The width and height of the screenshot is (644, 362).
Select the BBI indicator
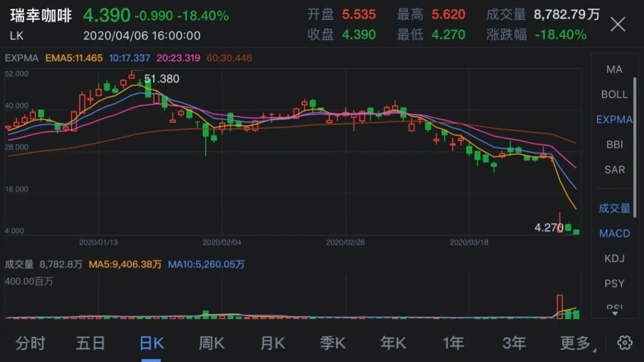(614, 145)
